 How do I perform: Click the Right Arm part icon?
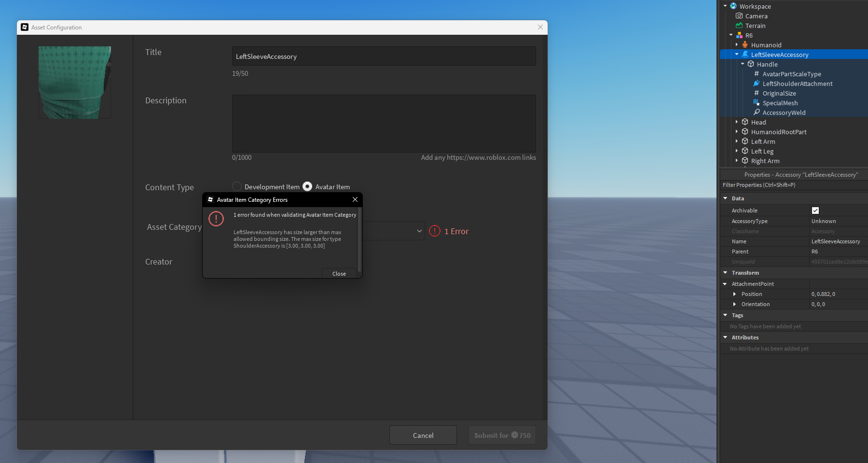pyautogui.click(x=745, y=161)
